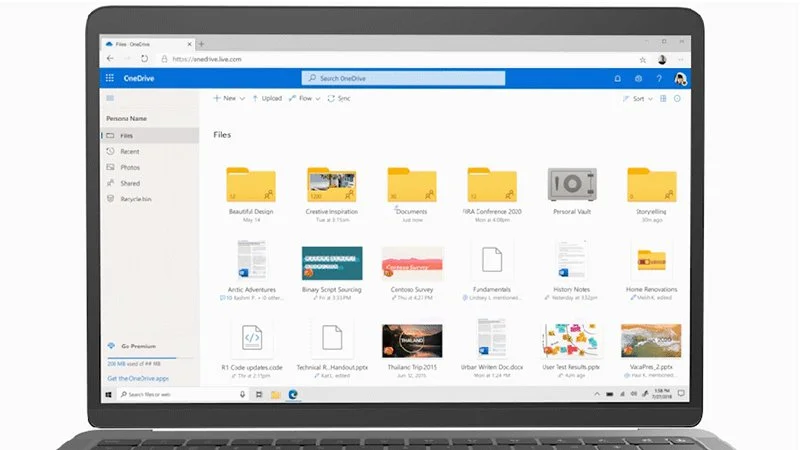Image resolution: width=800 pixels, height=450 pixels.
Task: Click Get the OneDrive apps link
Action: [x=138, y=379]
